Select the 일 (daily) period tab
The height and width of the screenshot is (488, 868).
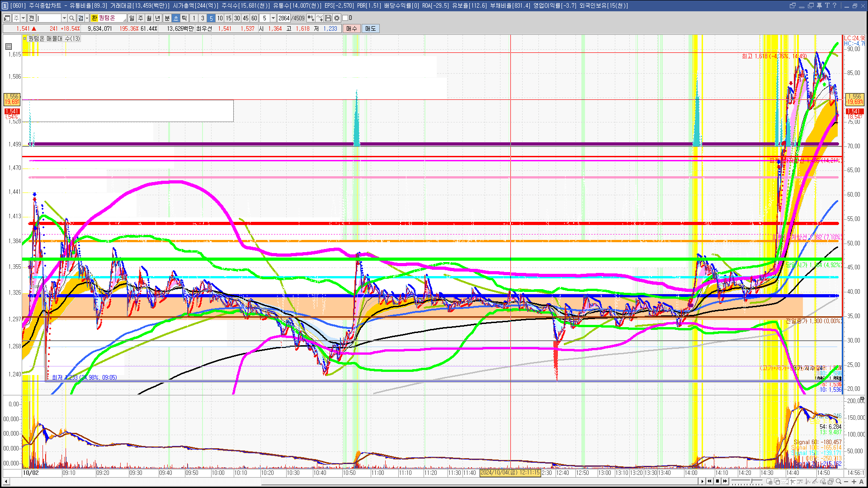(132, 18)
